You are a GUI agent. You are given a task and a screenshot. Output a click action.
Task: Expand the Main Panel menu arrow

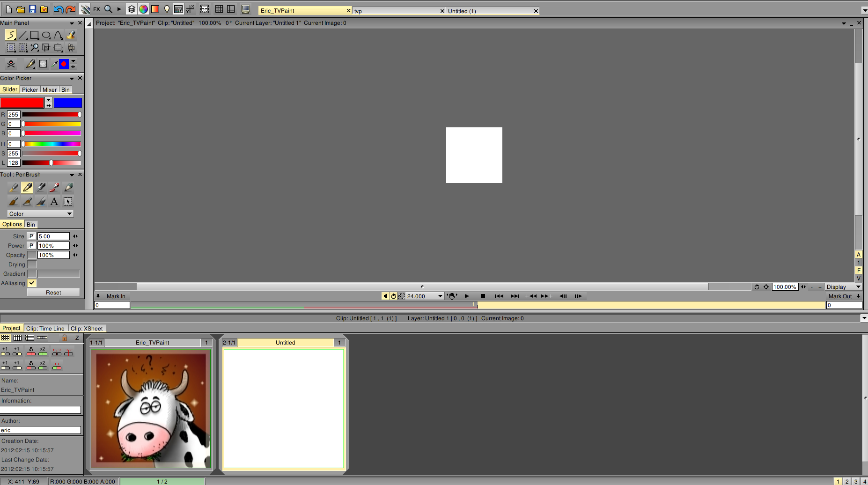pyautogui.click(x=72, y=23)
